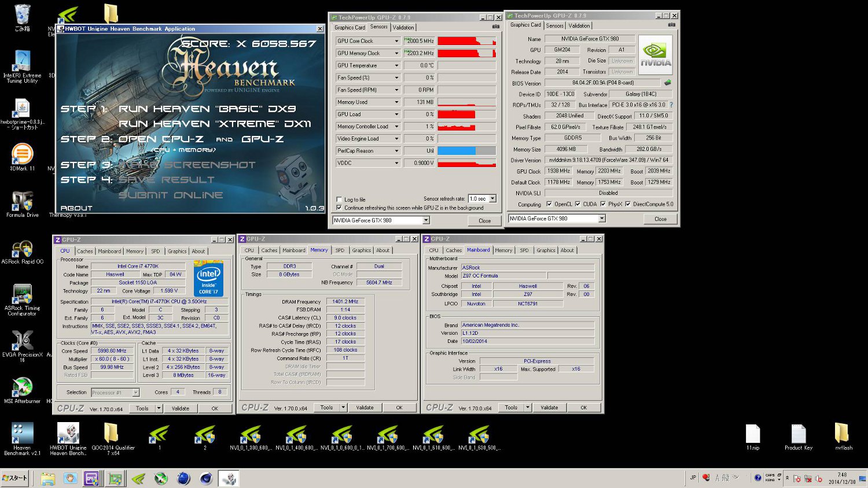Launch Intel Extreme Tuning Utility shortcut
The height and width of the screenshot is (488, 868).
[x=22, y=66]
